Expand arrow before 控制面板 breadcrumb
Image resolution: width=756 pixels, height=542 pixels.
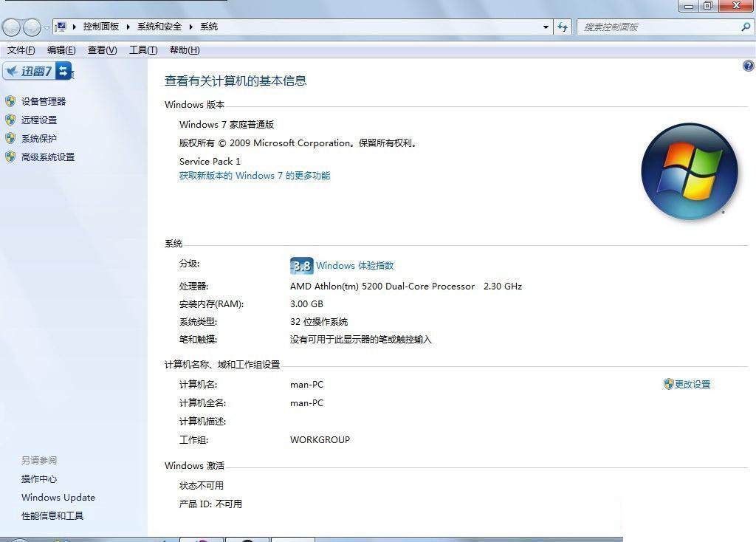(75, 27)
